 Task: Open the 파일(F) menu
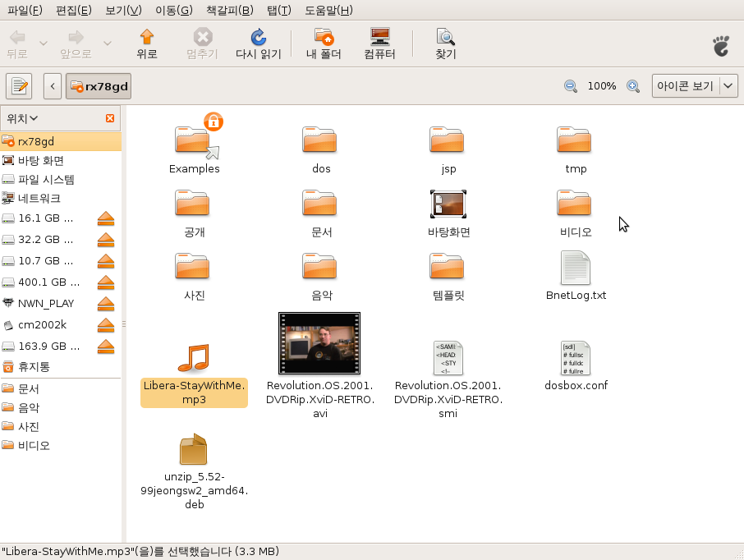point(25,10)
